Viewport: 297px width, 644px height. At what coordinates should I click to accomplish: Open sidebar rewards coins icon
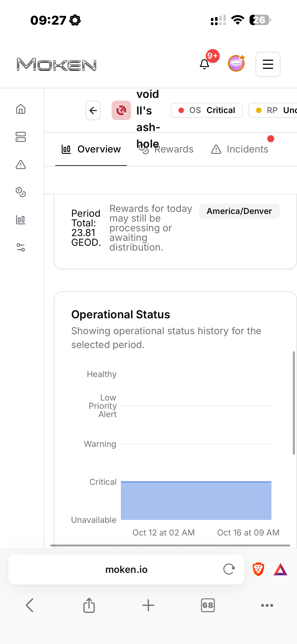tap(21, 192)
